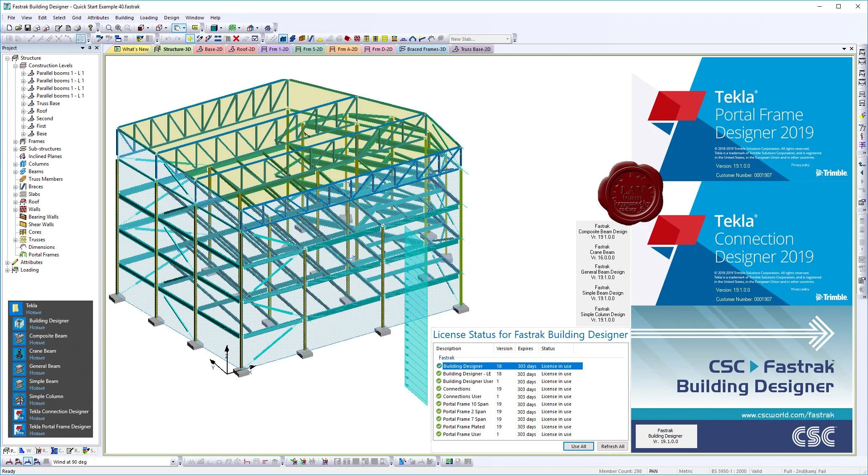This screenshot has width=868, height=475.
Task: Expand the Frames tree node
Action: pos(16,141)
